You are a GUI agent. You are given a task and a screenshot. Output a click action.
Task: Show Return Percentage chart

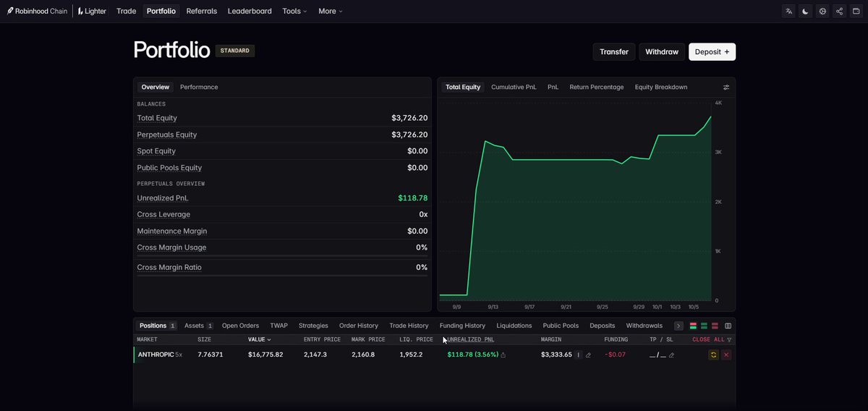tap(597, 87)
